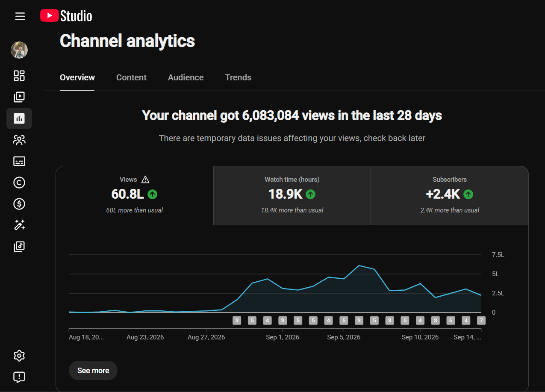Click the temporary data issues notice
This screenshot has width=545, height=392.
[292, 138]
